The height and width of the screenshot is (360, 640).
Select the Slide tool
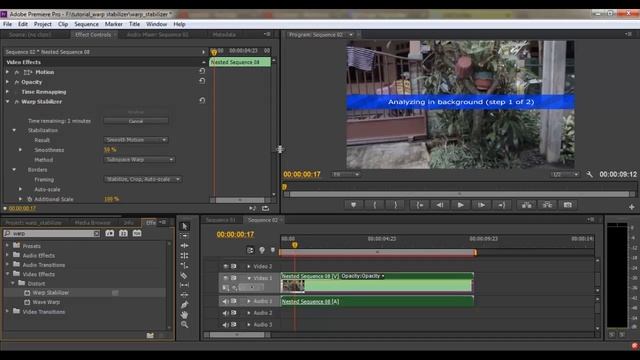click(184, 295)
